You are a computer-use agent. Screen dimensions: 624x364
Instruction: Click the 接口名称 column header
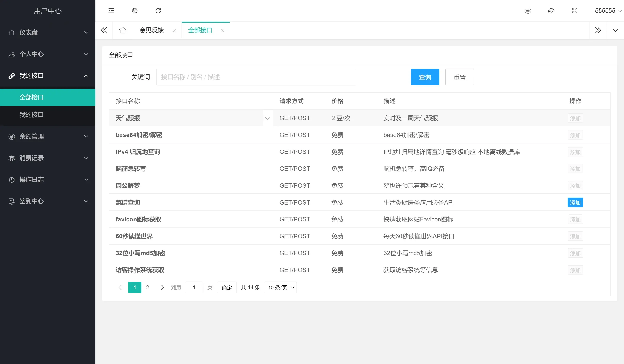click(128, 101)
